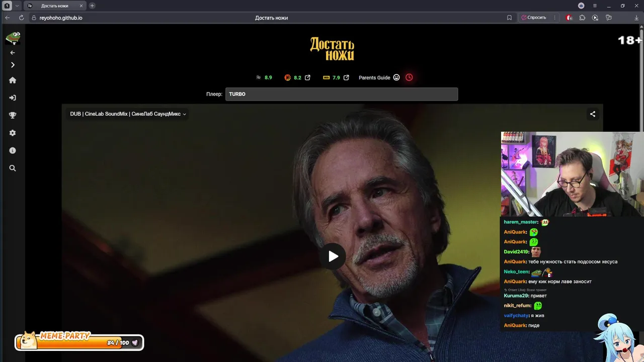The image size is (644, 362).
Task: Reload the page
Action: [21, 18]
